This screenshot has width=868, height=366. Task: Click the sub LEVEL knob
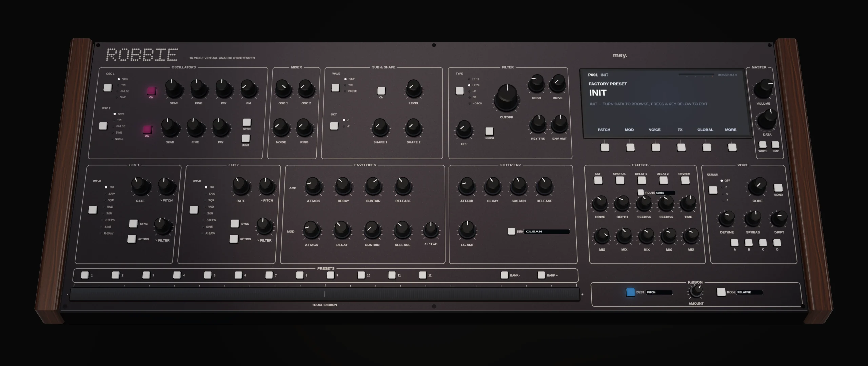click(413, 89)
